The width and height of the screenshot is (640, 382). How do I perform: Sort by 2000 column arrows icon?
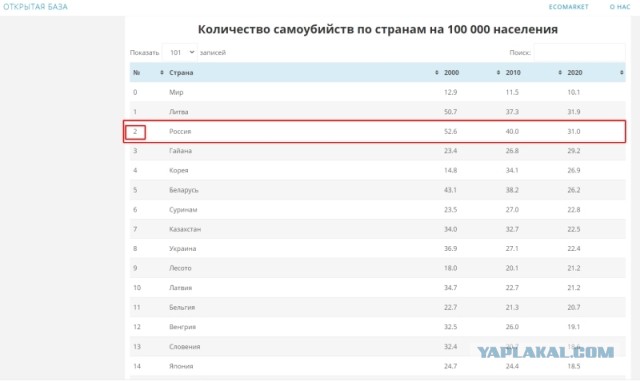498,73
